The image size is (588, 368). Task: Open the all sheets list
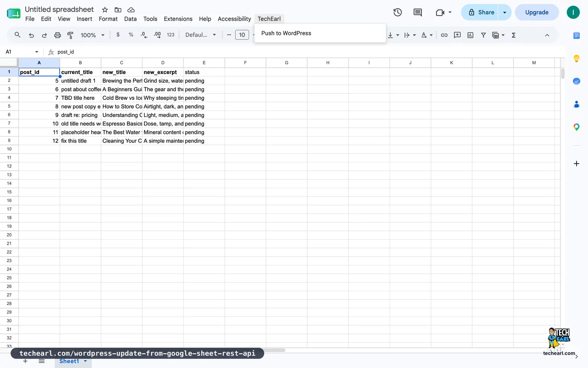coord(41,362)
